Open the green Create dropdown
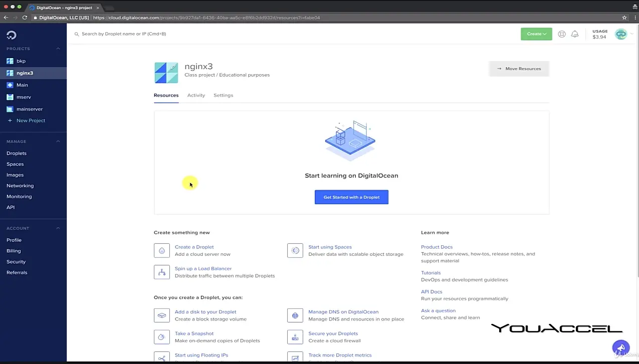The height and width of the screenshot is (364, 639). 536,34
